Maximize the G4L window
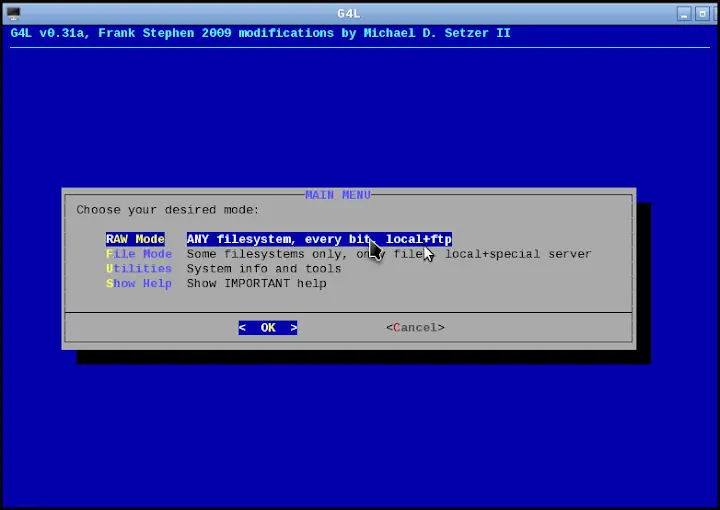This screenshot has width=720, height=510. [x=702, y=14]
